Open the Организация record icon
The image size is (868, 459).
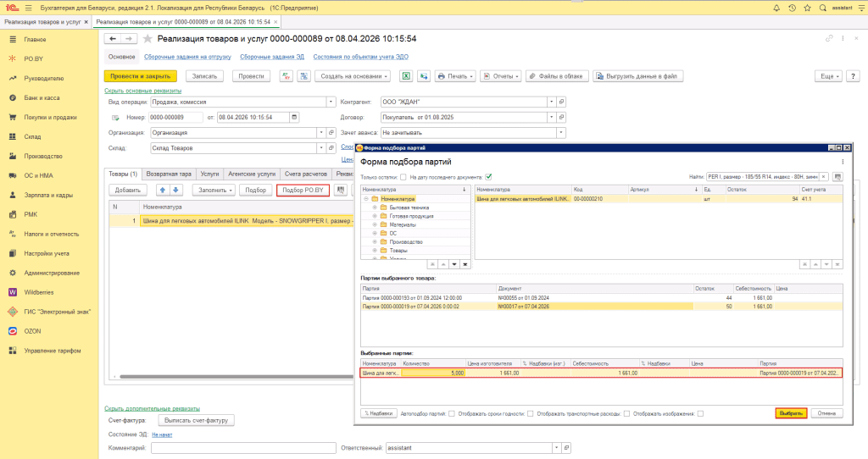point(331,133)
